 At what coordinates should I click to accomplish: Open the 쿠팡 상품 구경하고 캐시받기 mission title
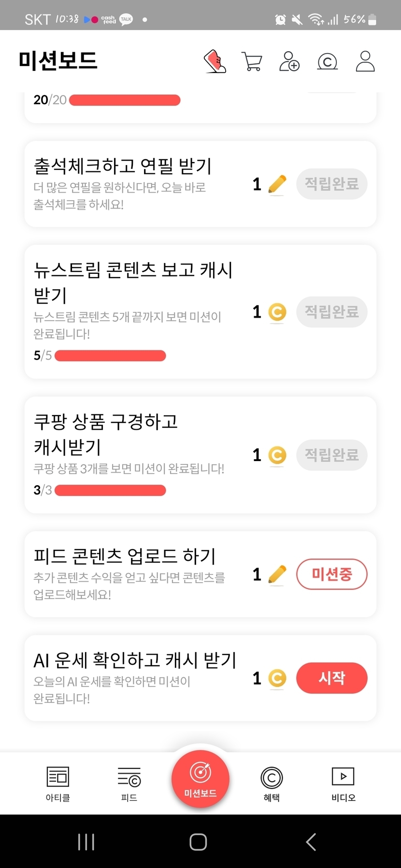click(106, 434)
